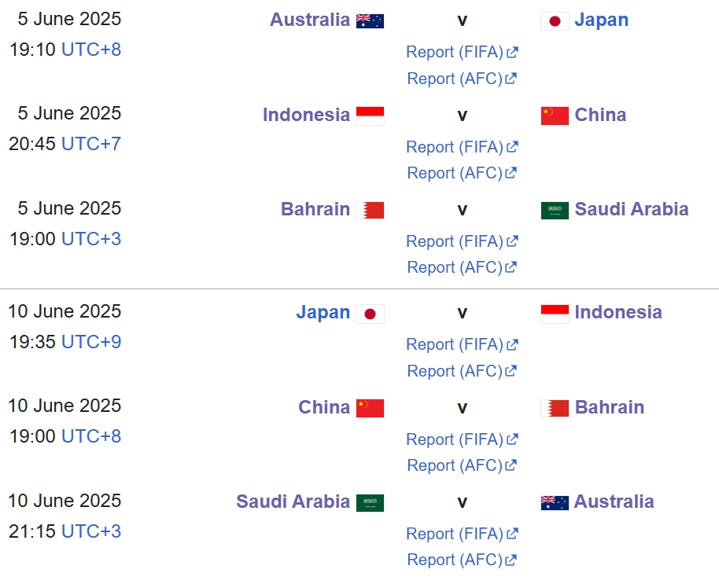Click UTC+9 timezone link

click(91, 342)
